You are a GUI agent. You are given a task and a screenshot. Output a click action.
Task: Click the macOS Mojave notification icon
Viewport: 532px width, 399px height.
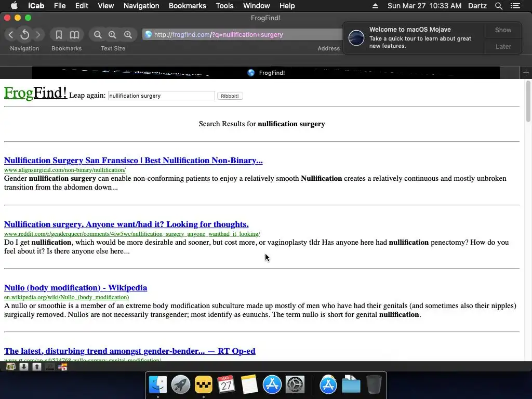click(x=356, y=37)
